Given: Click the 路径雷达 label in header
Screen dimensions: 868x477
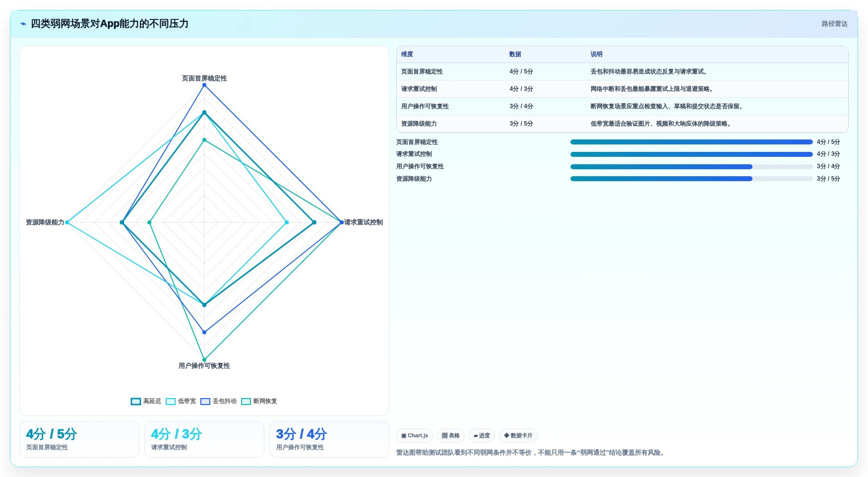Looking at the screenshot, I should pos(834,24).
